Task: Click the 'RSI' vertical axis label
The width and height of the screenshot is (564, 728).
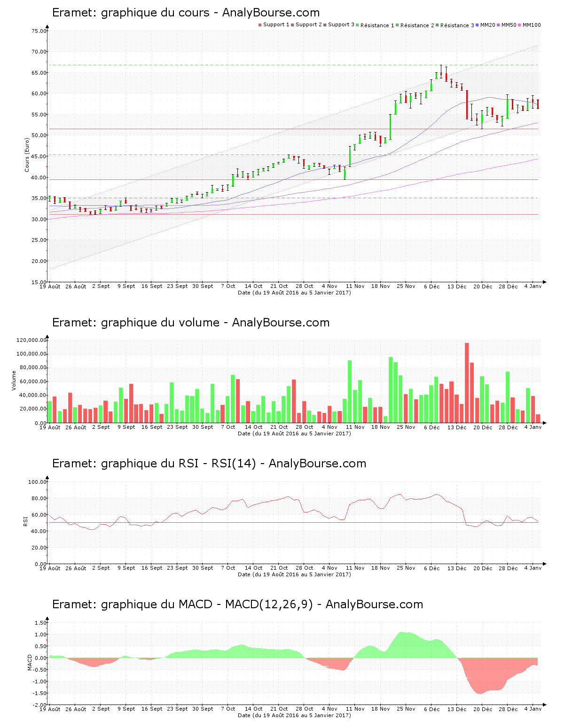Action: pyautogui.click(x=25, y=521)
